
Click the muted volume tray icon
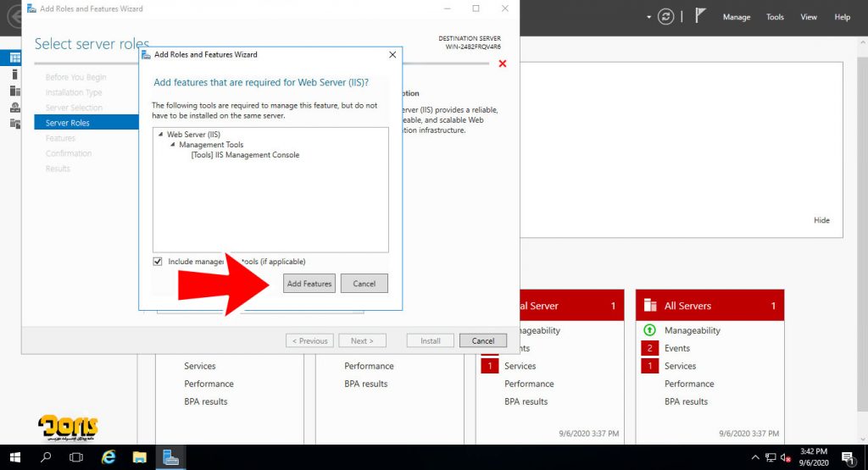[x=785, y=457]
